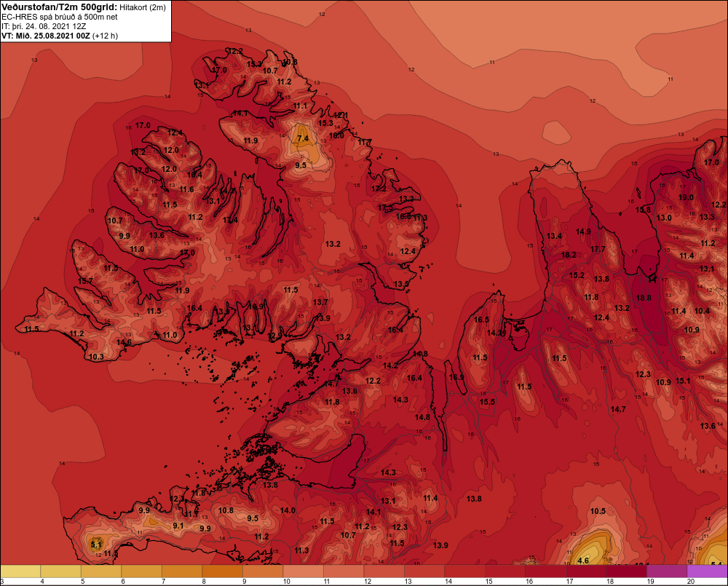728x586 pixels.
Task: Click the 5.1 temperature value
Action: coord(96,545)
